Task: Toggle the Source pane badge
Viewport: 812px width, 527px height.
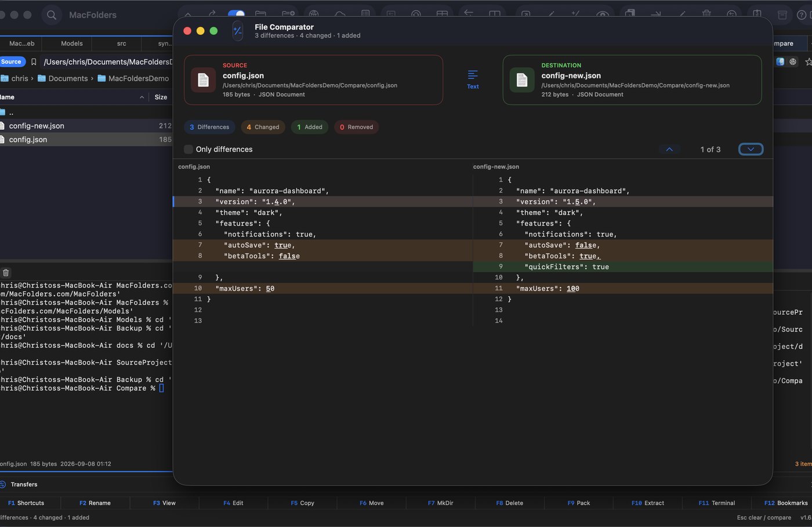Action: coord(12,61)
